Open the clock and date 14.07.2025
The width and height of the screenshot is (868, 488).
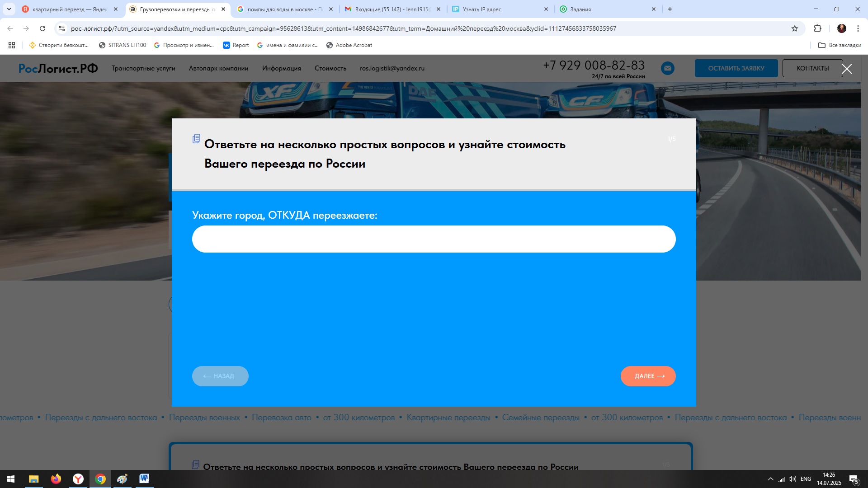[829, 479]
